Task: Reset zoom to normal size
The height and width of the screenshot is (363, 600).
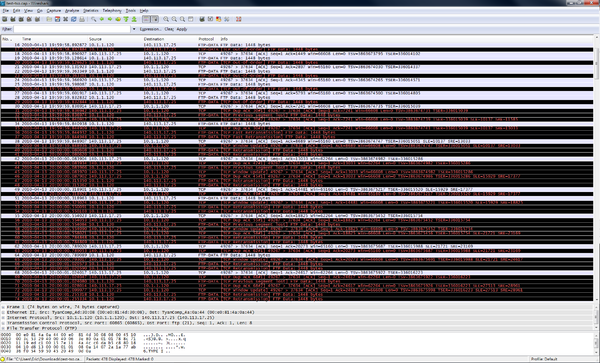Action: tap(183, 19)
